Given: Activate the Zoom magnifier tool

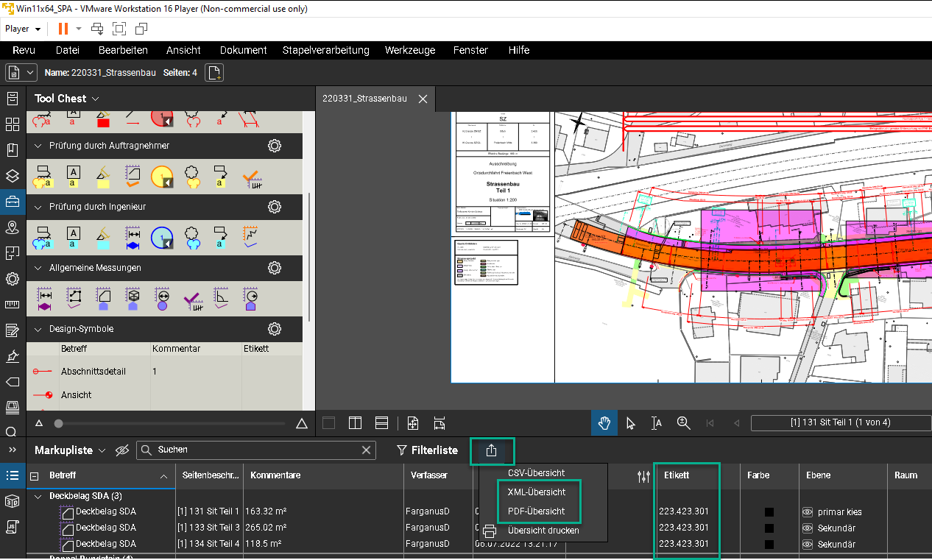Looking at the screenshot, I should pyautogui.click(x=683, y=422).
